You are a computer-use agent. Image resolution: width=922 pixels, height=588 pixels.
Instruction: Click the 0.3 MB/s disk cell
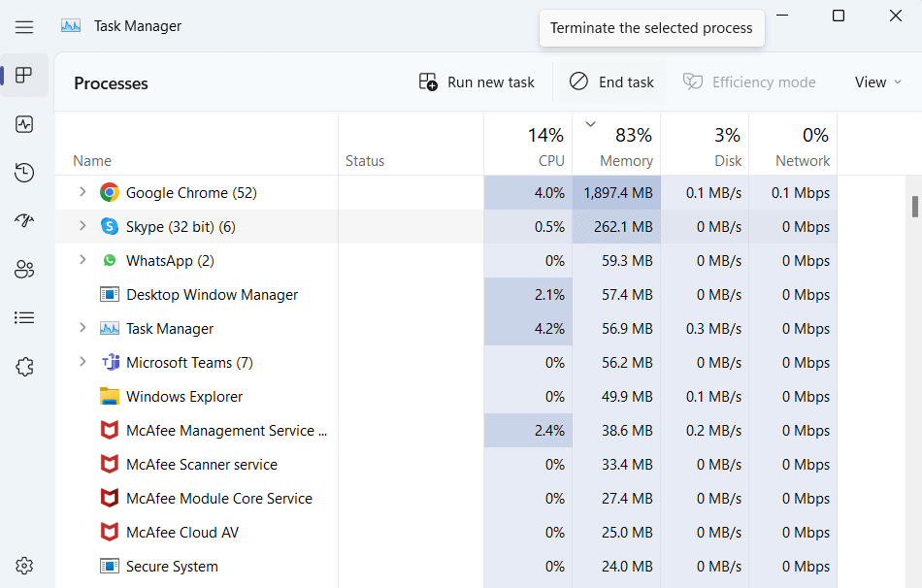click(705, 328)
